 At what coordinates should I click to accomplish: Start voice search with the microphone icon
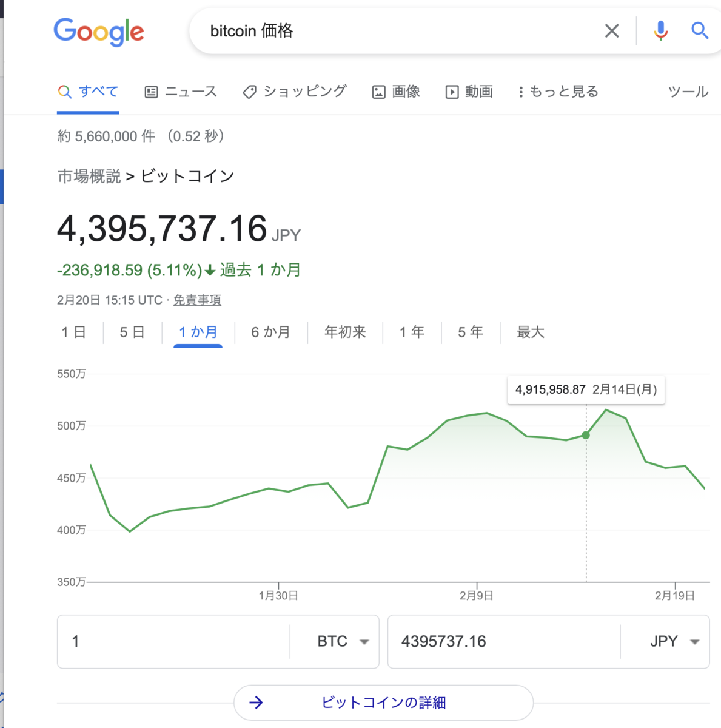pos(661,31)
